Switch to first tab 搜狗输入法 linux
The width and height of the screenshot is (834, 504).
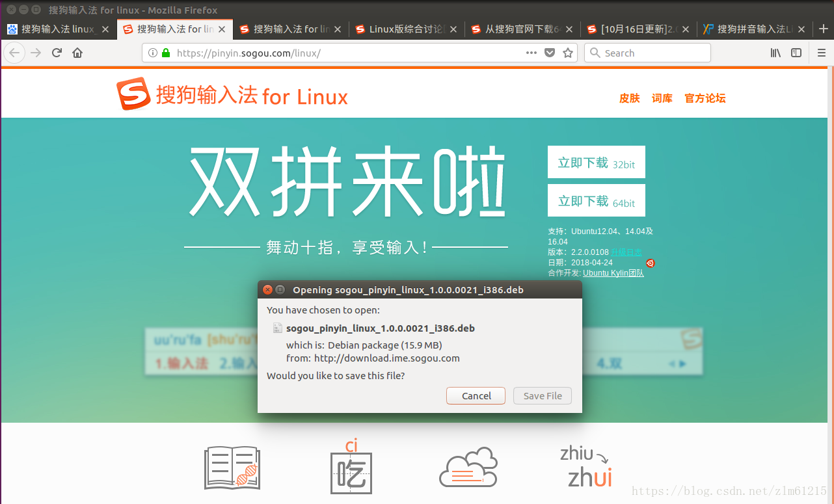click(59, 29)
